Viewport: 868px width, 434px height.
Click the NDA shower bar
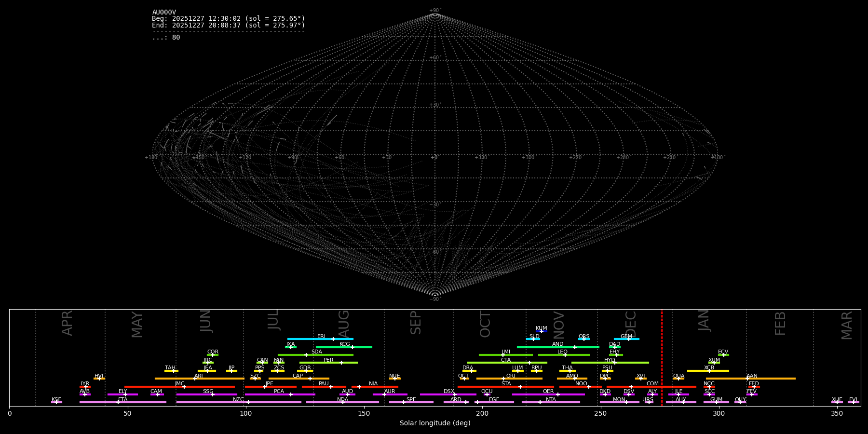coord(342,402)
